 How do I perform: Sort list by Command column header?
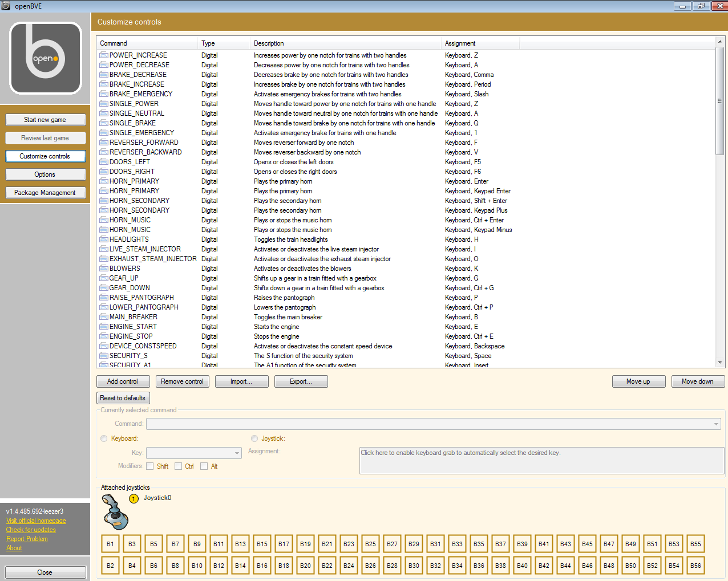pyautogui.click(x=147, y=43)
